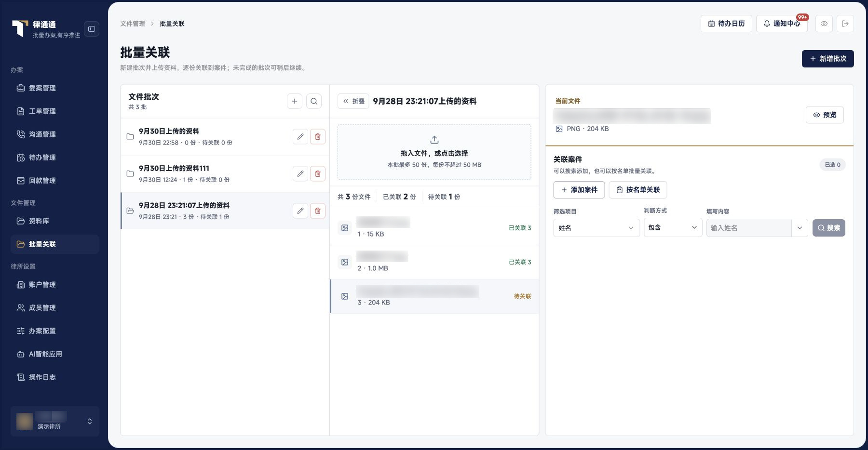Go to 委案管理 in the sidebar
Screen dimensions: 868x450
pyautogui.click(x=55, y=88)
